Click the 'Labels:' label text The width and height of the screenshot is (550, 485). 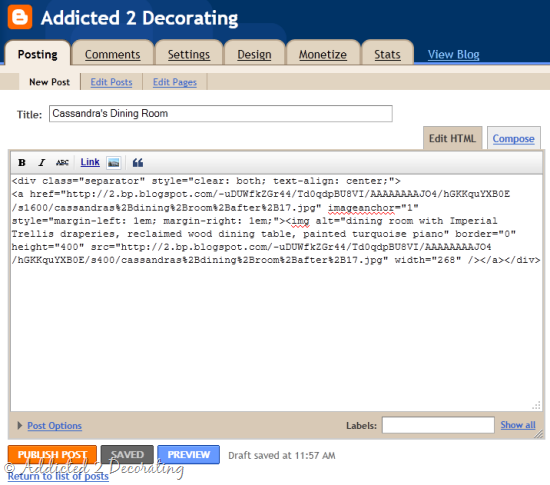361,425
